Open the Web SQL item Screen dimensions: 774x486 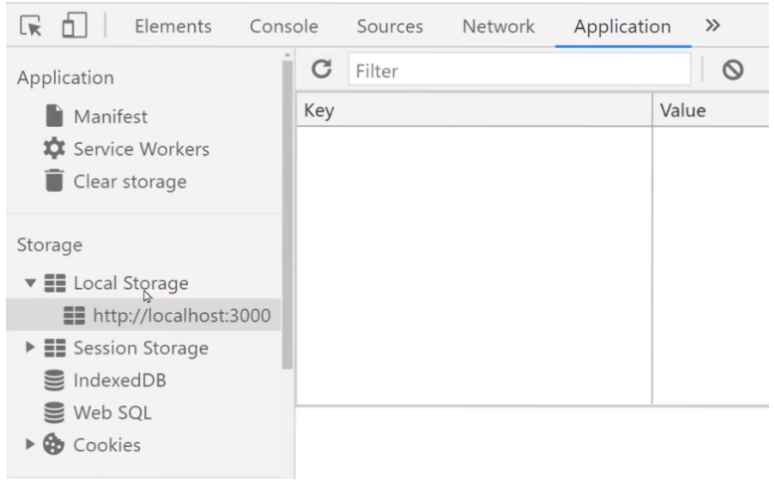tap(113, 412)
